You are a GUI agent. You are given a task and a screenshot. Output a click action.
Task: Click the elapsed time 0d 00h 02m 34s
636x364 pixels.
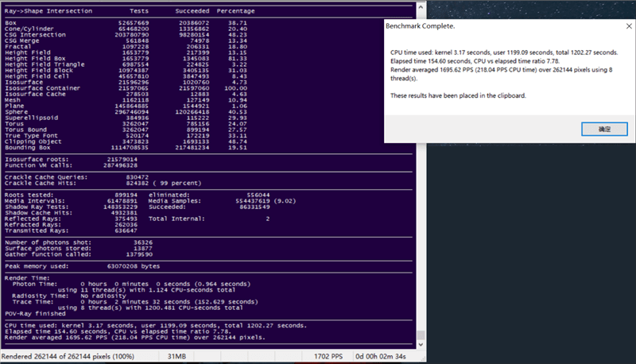point(381,356)
